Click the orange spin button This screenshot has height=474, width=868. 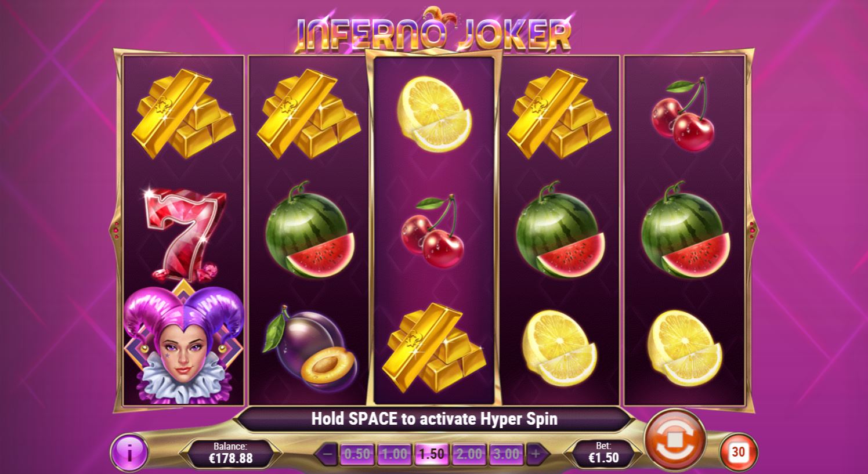[675, 439]
